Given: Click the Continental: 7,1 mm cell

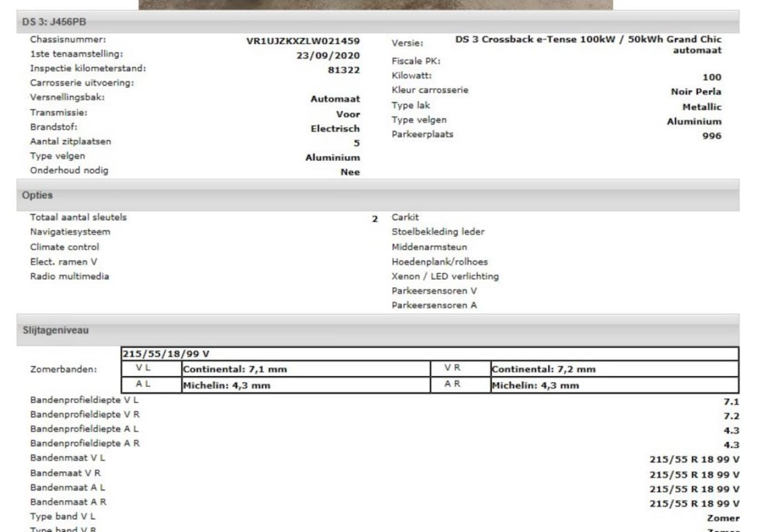Looking at the screenshot, I should (x=306, y=369).
